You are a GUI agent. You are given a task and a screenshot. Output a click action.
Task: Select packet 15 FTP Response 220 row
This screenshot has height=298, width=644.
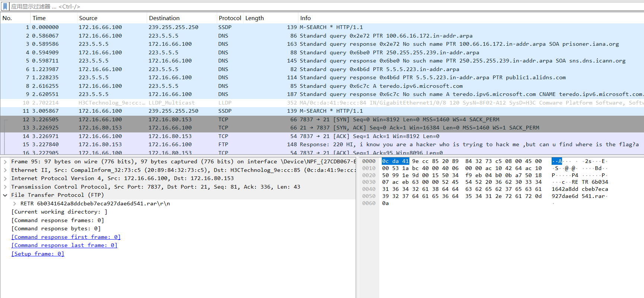(x=322, y=144)
